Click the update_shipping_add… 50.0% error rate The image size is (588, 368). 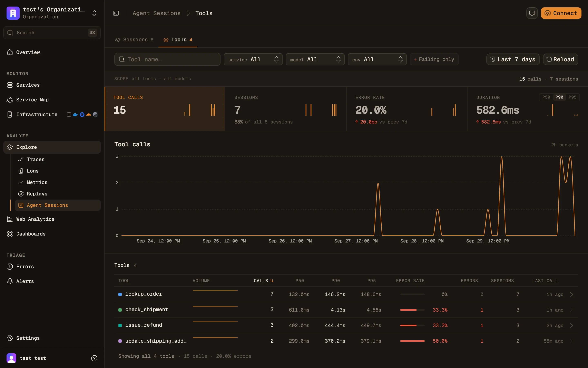coord(440,341)
